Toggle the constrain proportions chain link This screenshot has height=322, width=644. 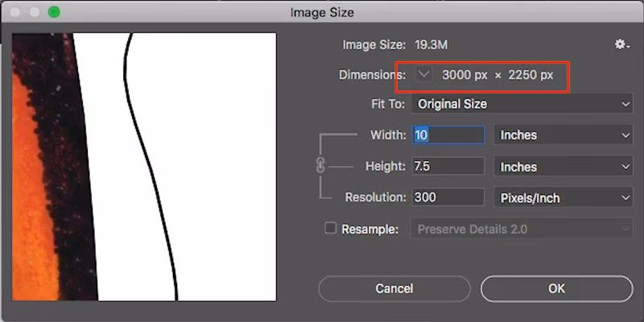(x=320, y=167)
